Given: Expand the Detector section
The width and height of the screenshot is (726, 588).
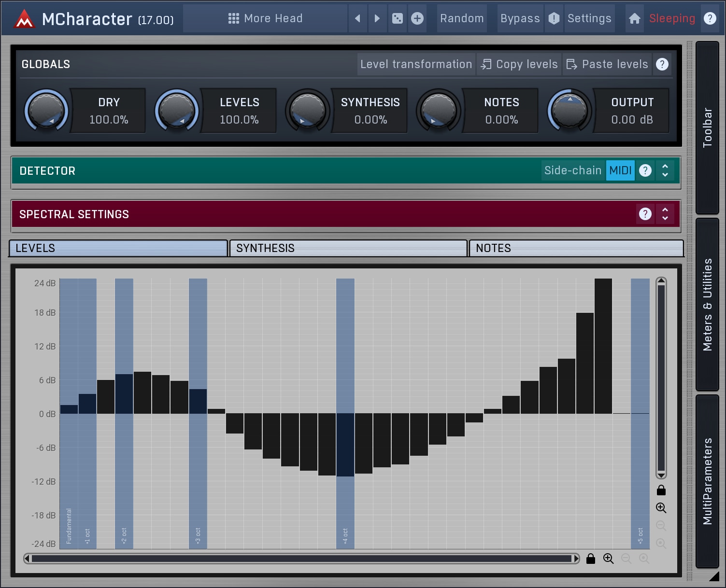Looking at the screenshot, I should pos(665,170).
